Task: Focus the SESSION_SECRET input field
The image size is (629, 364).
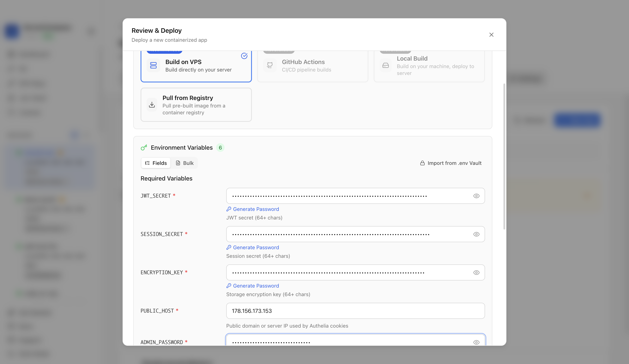Action: coord(355,234)
